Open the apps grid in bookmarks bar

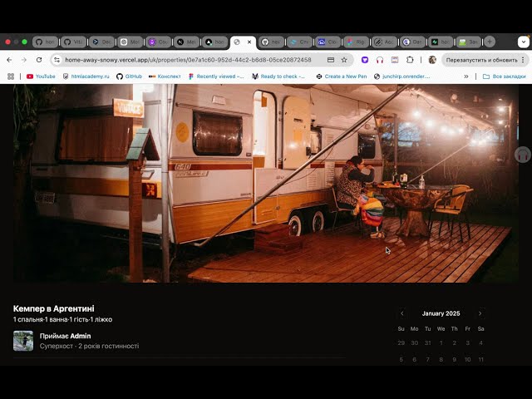tap(11, 76)
